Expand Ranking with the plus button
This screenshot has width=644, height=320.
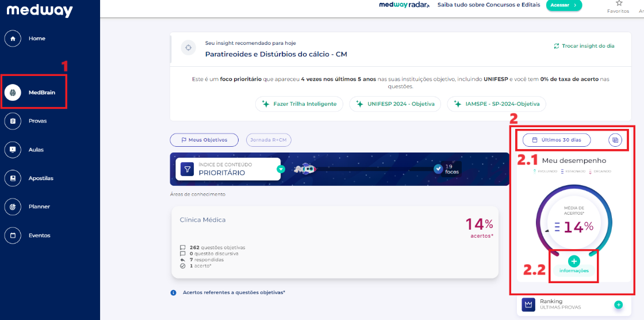[619, 305]
